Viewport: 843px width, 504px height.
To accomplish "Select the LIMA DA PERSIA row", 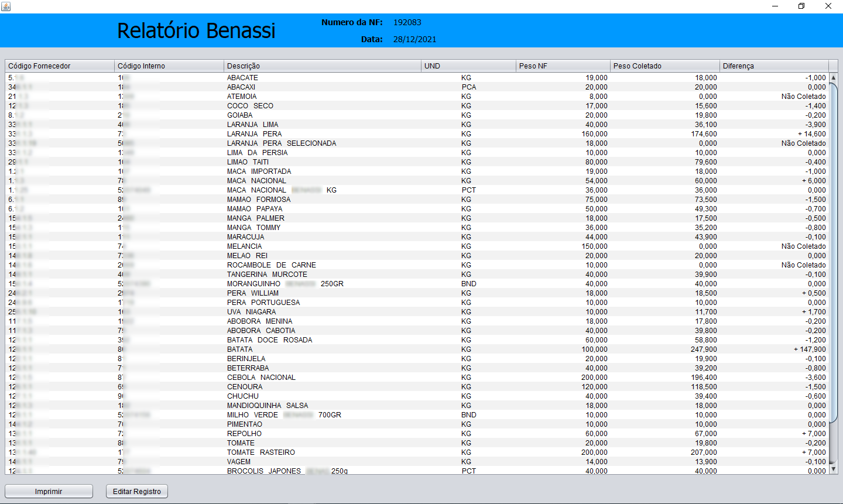I will coord(417,153).
